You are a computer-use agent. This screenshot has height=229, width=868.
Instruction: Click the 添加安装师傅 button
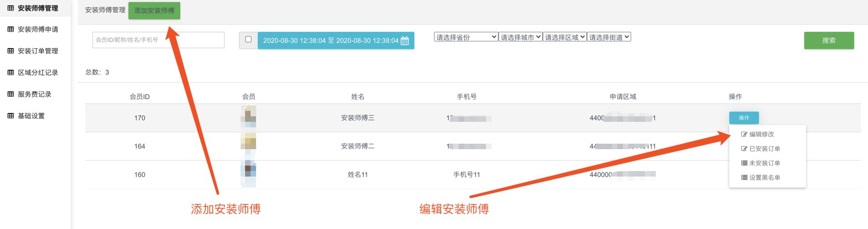point(154,10)
